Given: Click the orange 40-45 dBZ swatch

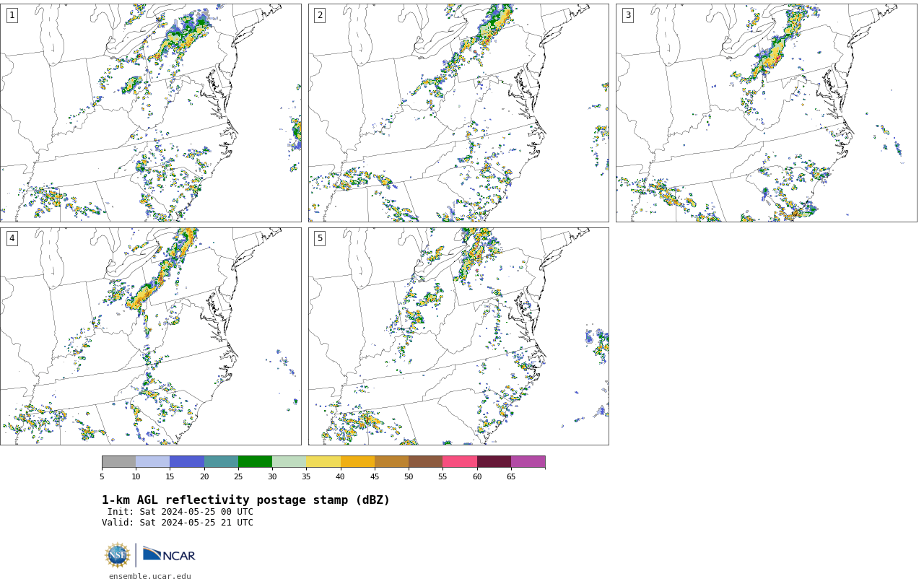Looking at the screenshot, I should click(357, 462).
